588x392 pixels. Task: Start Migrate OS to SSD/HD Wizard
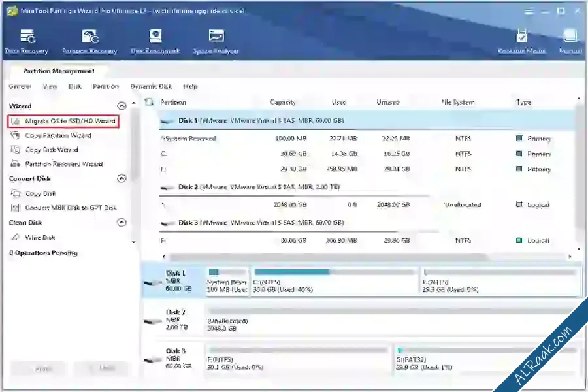pos(63,121)
